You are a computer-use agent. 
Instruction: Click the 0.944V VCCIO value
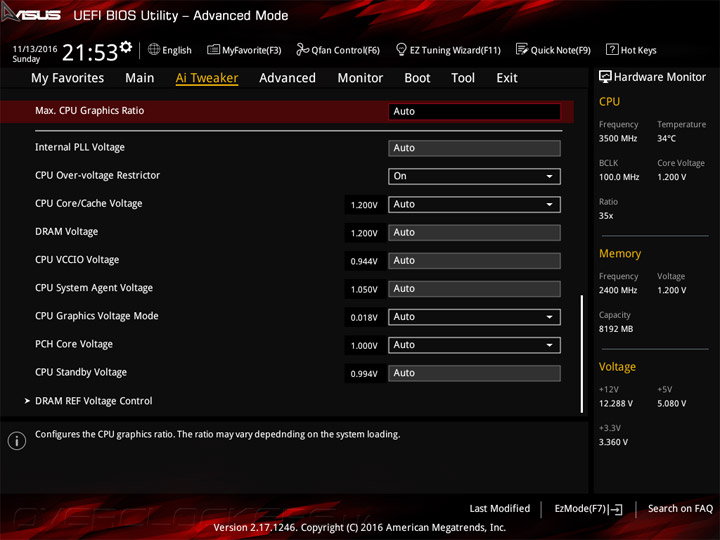click(364, 262)
